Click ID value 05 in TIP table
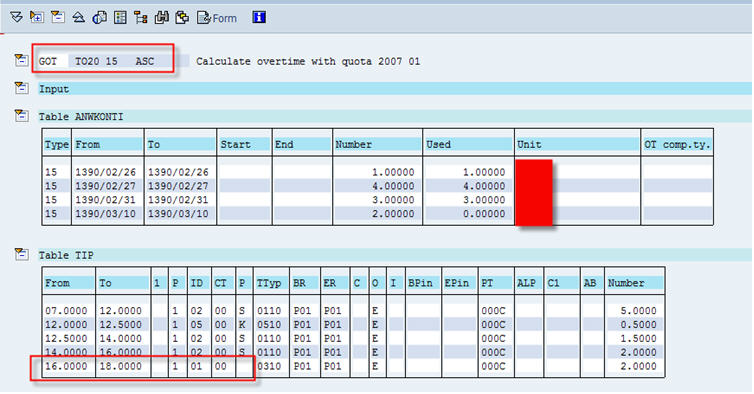The image size is (754, 394). 196,325
